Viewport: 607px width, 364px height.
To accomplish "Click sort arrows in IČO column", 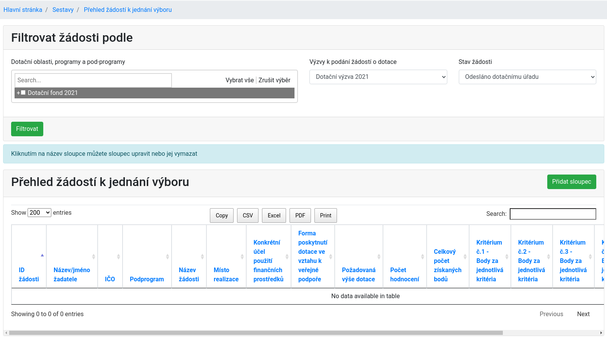I will 118,256.
